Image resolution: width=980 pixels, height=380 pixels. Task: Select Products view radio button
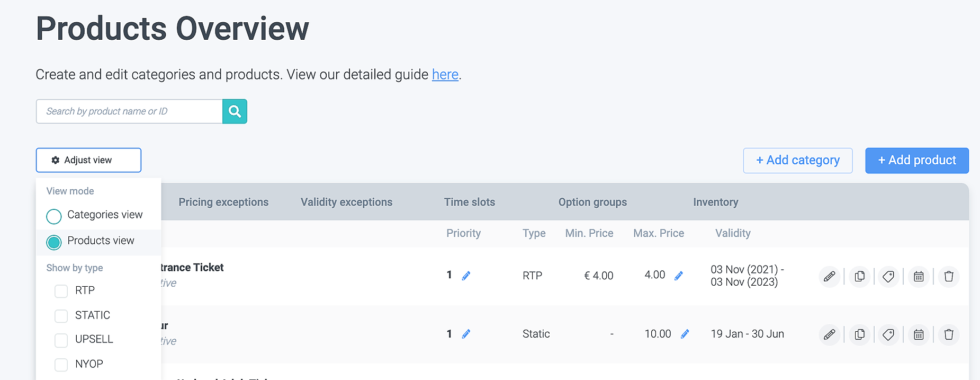54,242
